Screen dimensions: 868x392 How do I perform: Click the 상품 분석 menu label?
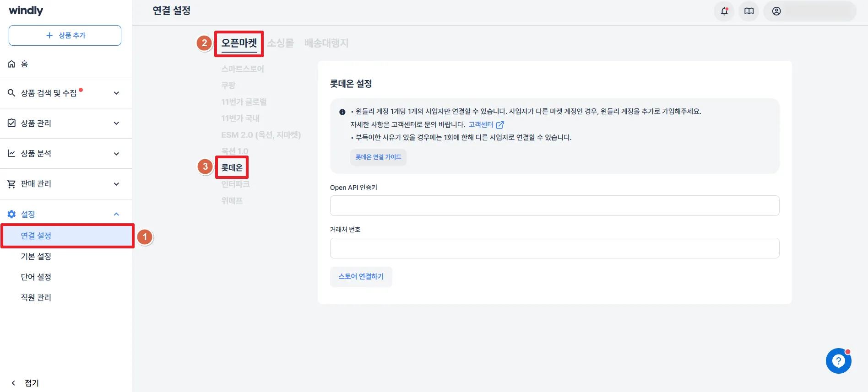coord(36,154)
